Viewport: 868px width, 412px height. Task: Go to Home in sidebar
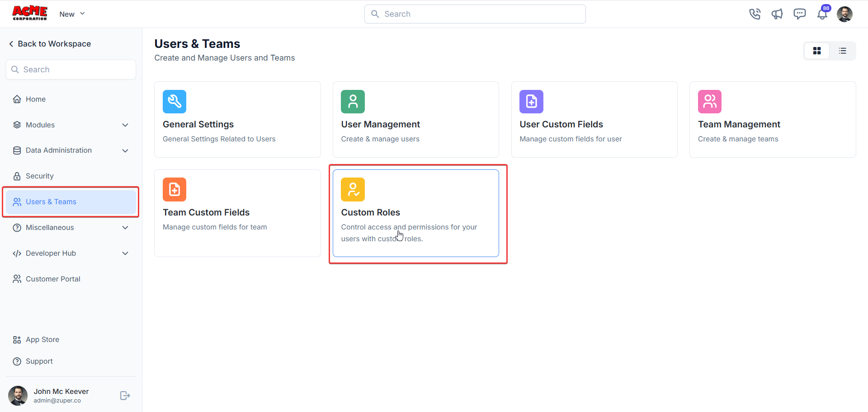point(71,99)
